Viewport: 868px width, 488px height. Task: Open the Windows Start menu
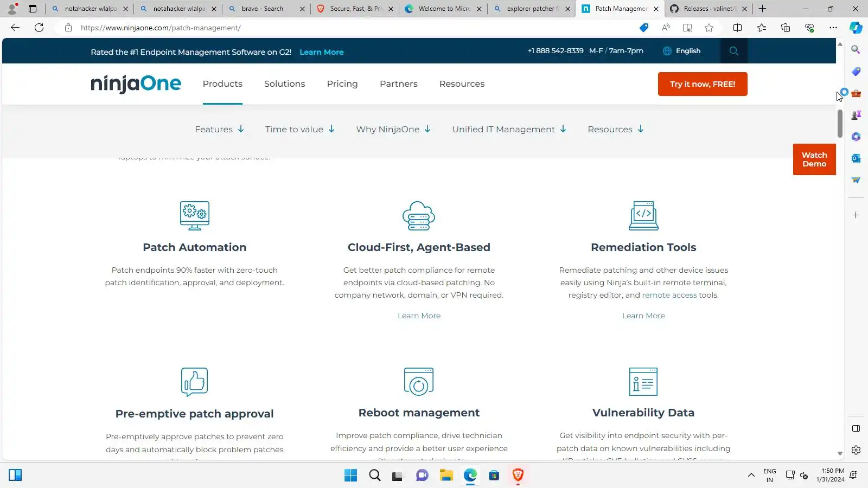coord(351,476)
